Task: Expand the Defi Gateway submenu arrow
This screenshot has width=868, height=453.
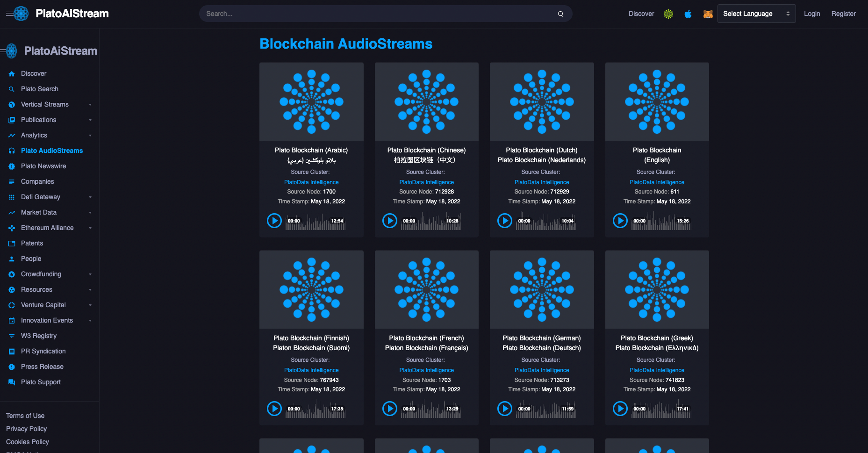Action: click(90, 197)
